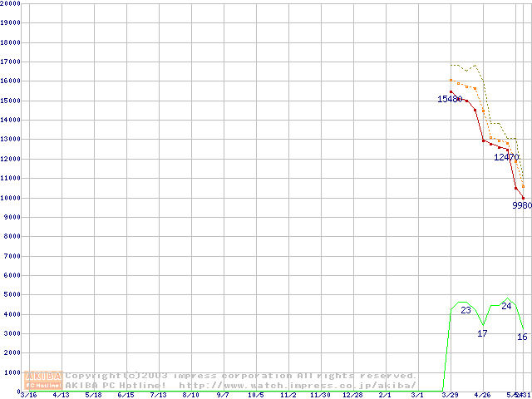Select the 24 count label near peak

click(506, 307)
